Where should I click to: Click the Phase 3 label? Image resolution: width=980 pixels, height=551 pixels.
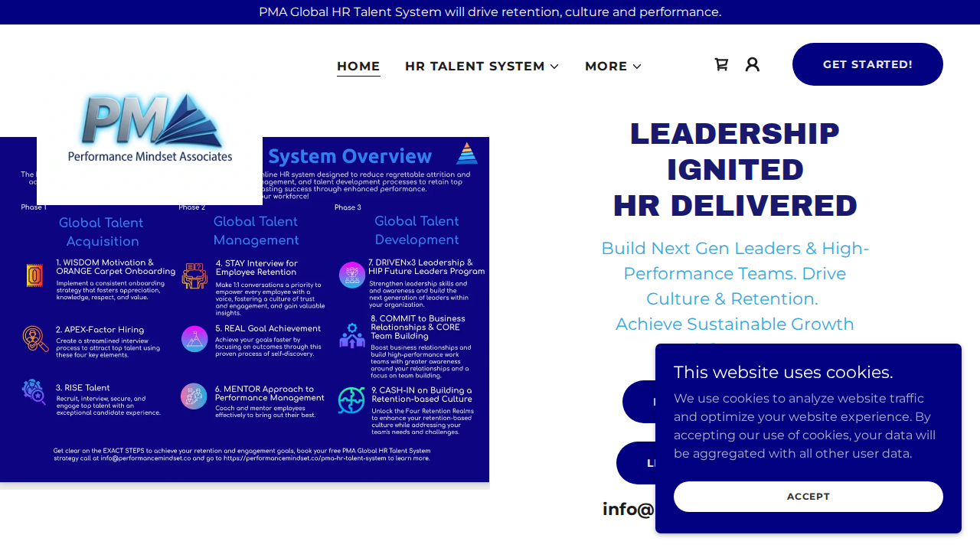pyautogui.click(x=348, y=207)
